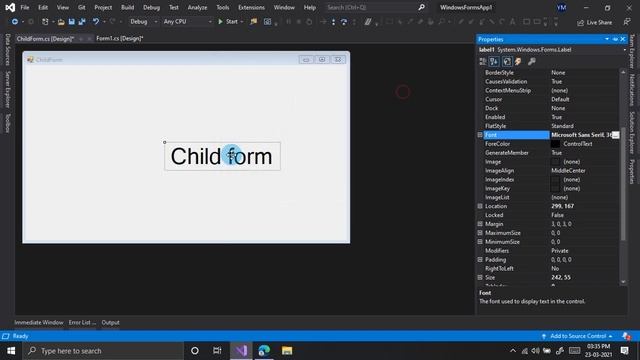Click Add to Source Control

578,336
